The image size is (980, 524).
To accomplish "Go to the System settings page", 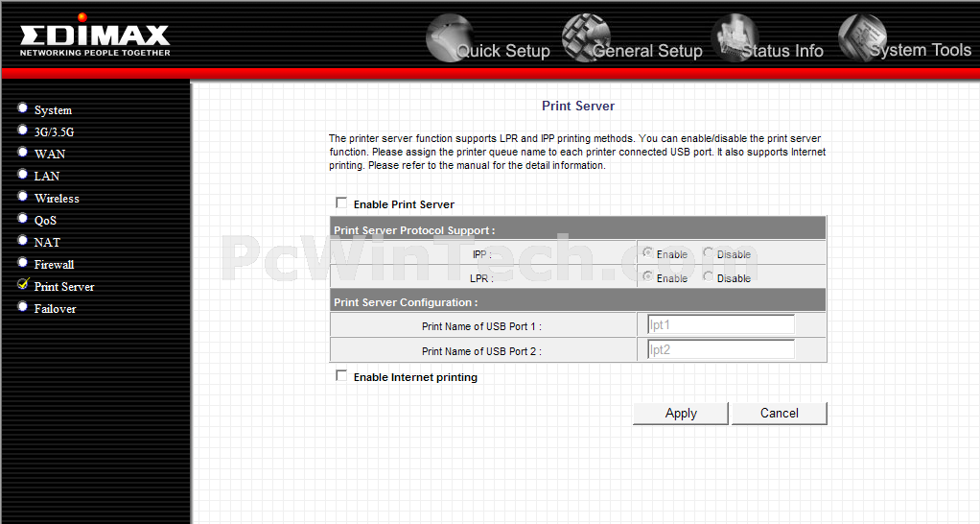I will click(x=53, y=110).
